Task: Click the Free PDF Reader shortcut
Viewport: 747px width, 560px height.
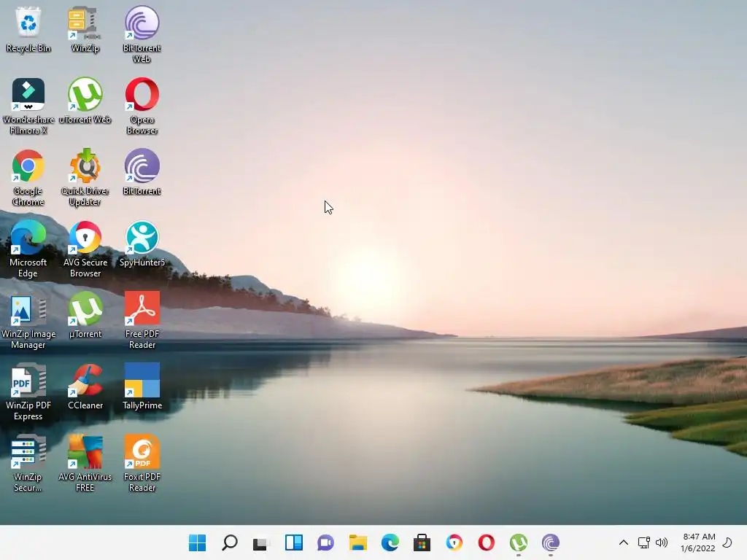Action: click(142, 321)
